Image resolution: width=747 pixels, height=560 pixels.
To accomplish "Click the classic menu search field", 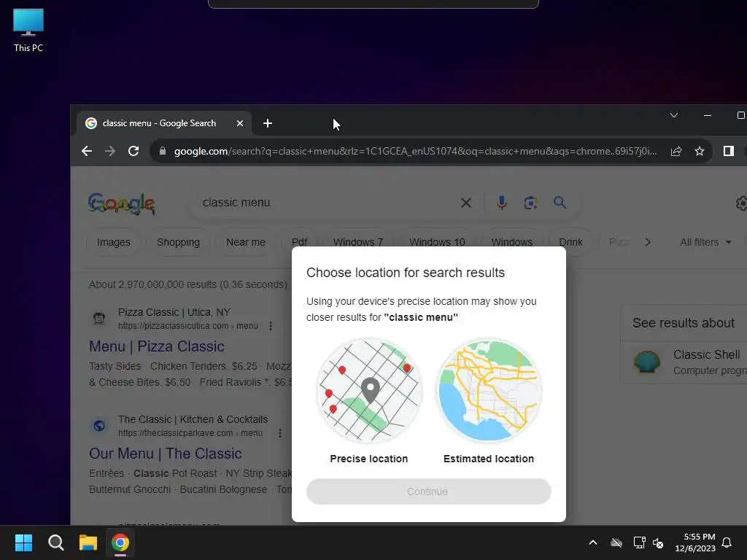I will coord(329,203).
